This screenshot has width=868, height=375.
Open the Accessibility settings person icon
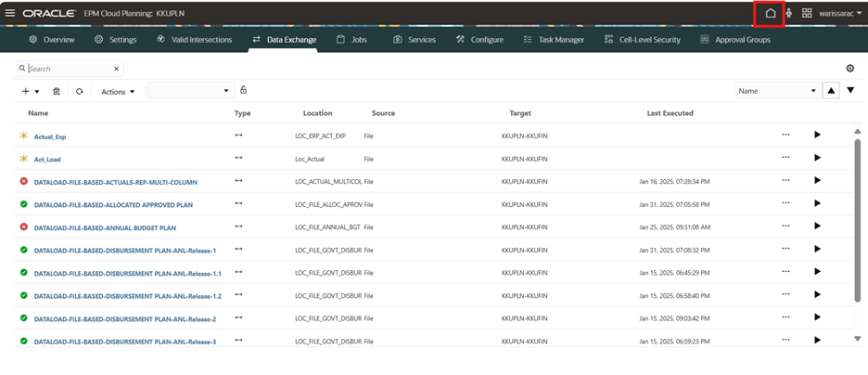click(789, 14)
